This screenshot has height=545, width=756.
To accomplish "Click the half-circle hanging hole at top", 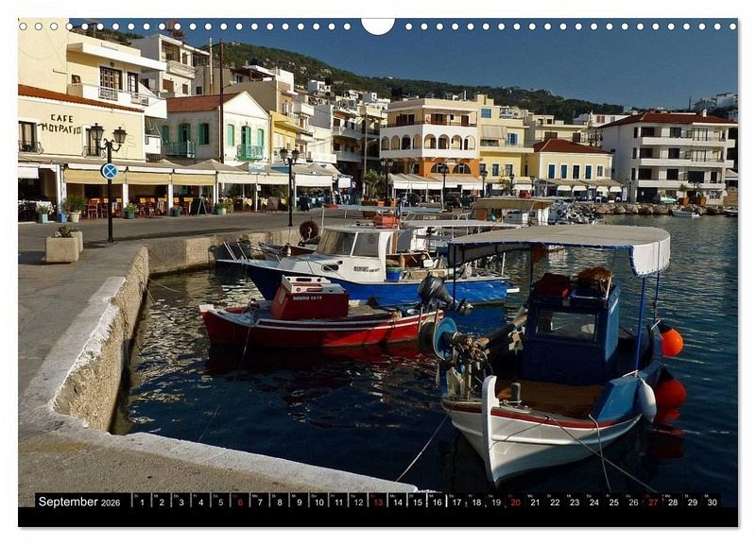I will point(378,26).
